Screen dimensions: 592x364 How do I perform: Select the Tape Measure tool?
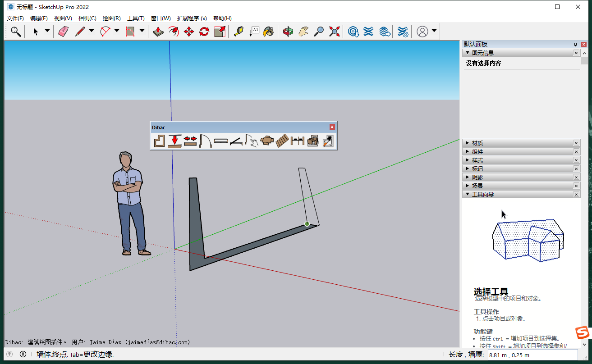point(239,31)
